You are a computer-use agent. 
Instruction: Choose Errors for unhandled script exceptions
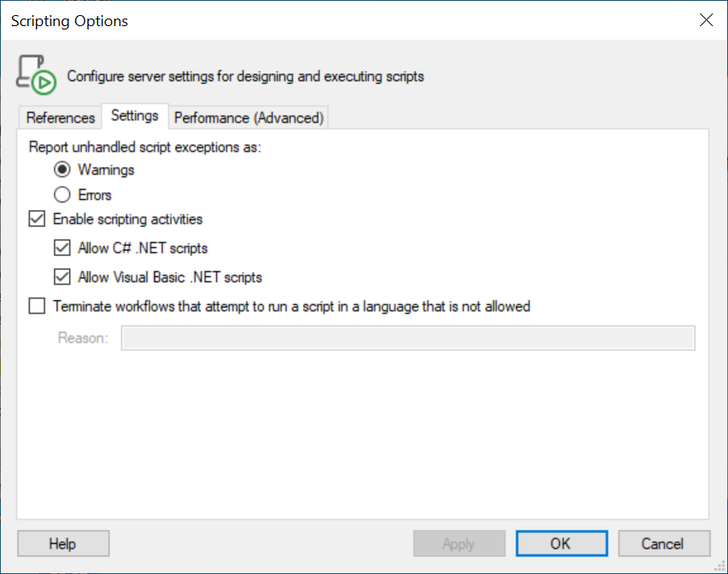click(x=62, y=196)
